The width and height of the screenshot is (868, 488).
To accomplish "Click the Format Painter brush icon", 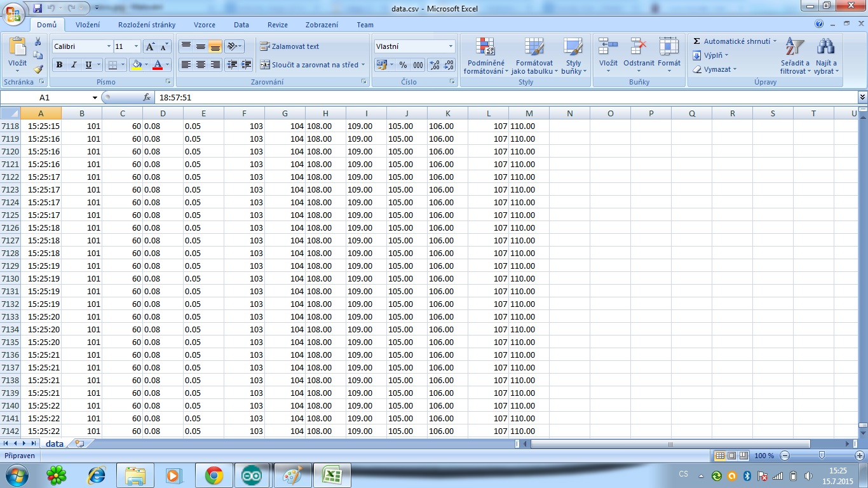I will (x=38, y=69).
